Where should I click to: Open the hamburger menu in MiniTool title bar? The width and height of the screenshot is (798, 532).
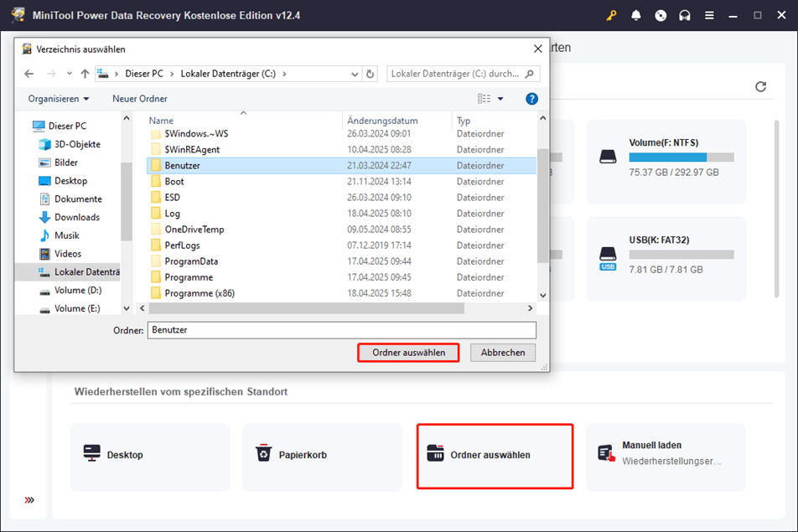point(709,15)
